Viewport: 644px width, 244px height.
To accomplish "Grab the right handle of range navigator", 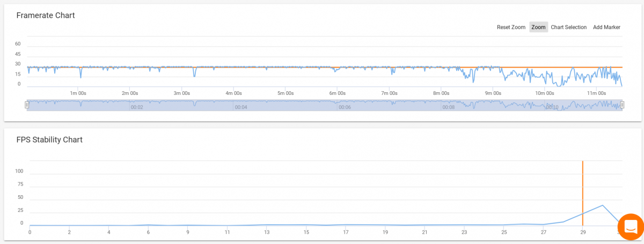I will tap(622, 105).
